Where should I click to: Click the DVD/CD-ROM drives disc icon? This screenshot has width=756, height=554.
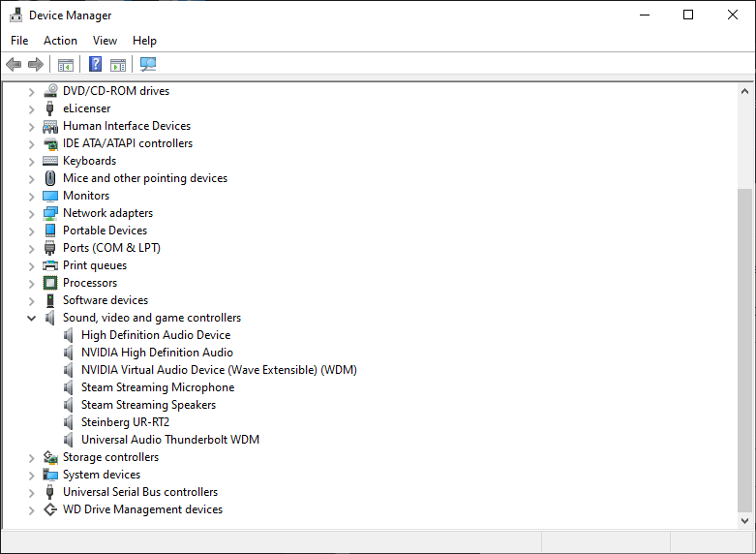[50, 91]
